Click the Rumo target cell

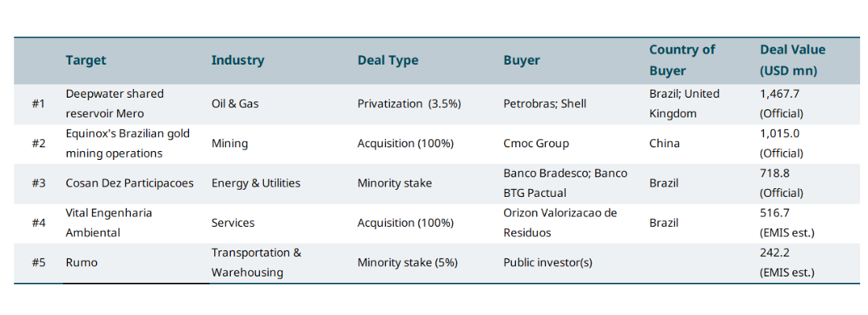(x=82, y=262)
